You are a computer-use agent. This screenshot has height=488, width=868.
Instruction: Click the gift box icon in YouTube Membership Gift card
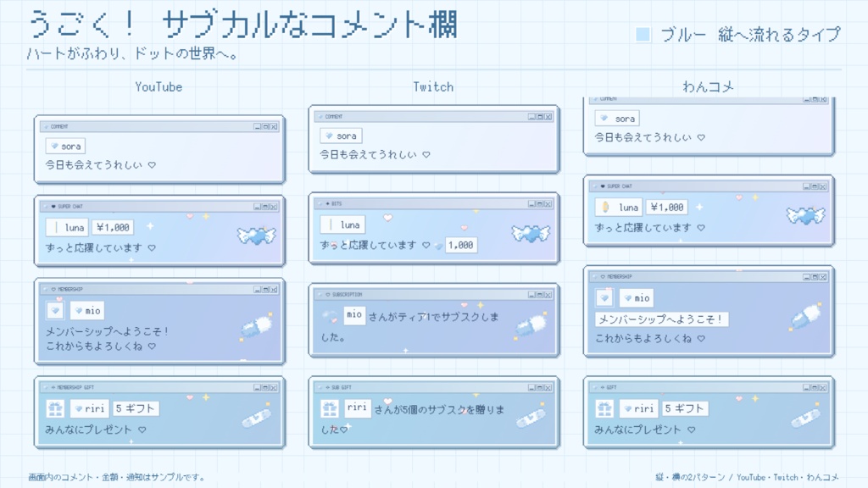(55, 409)
